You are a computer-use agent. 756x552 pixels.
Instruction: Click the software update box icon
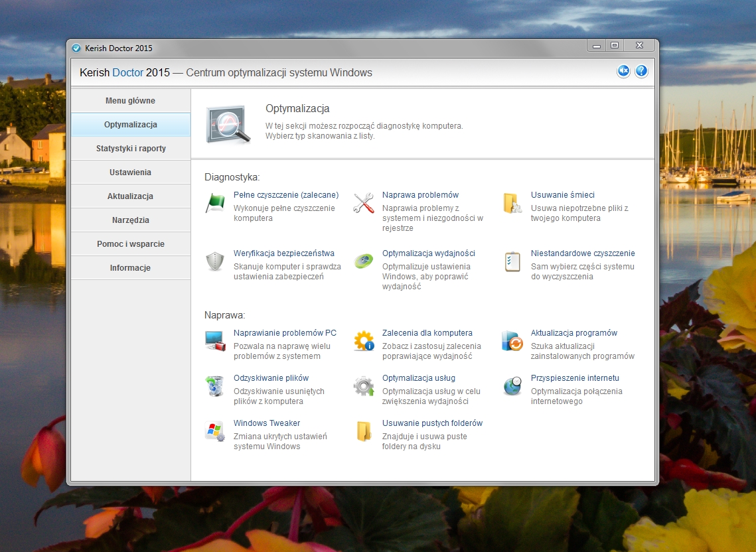pyautogui.click(x=512, y=341)
